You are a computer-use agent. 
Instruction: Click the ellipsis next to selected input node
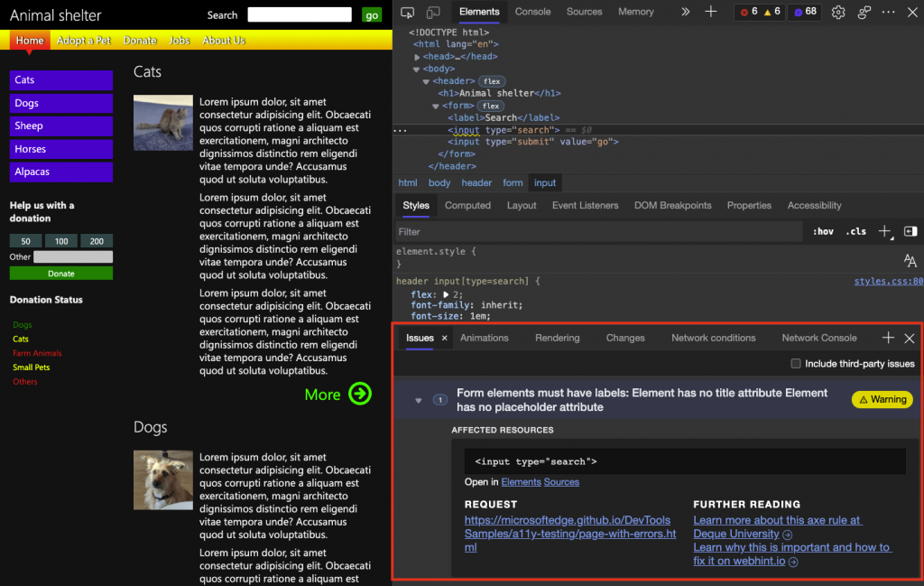click(400, 130)
